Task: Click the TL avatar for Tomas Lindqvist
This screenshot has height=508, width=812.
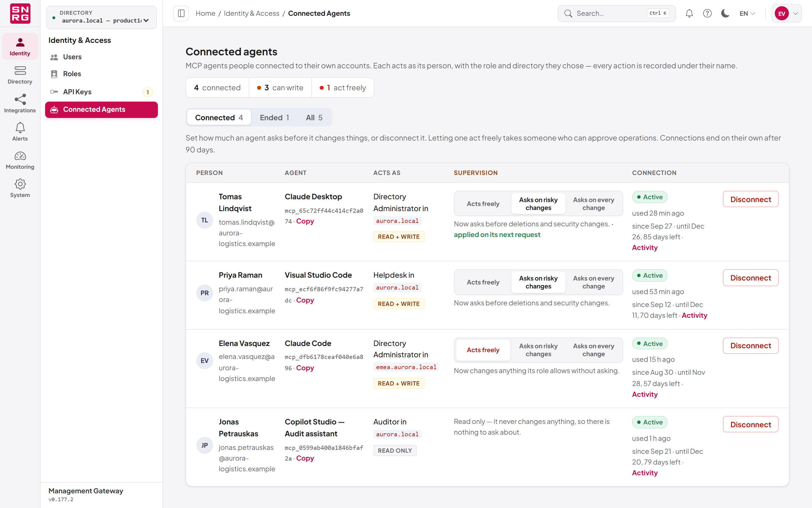Action: [204, 220]
